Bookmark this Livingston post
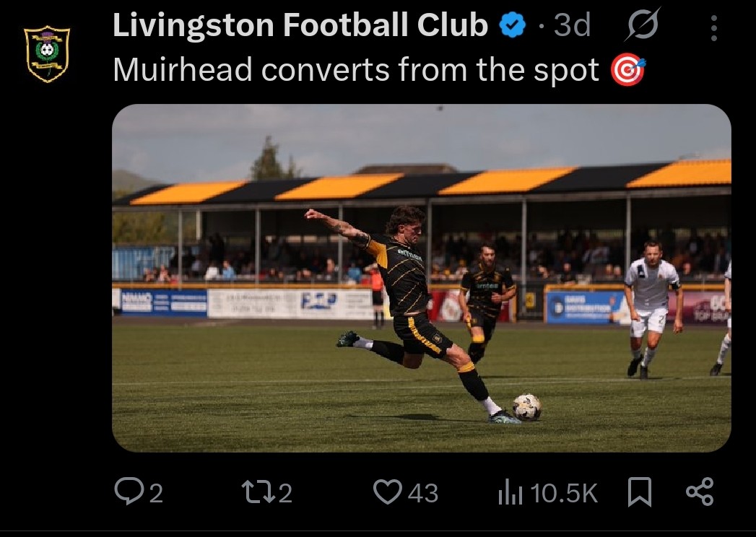 click(x=640, y=492)
